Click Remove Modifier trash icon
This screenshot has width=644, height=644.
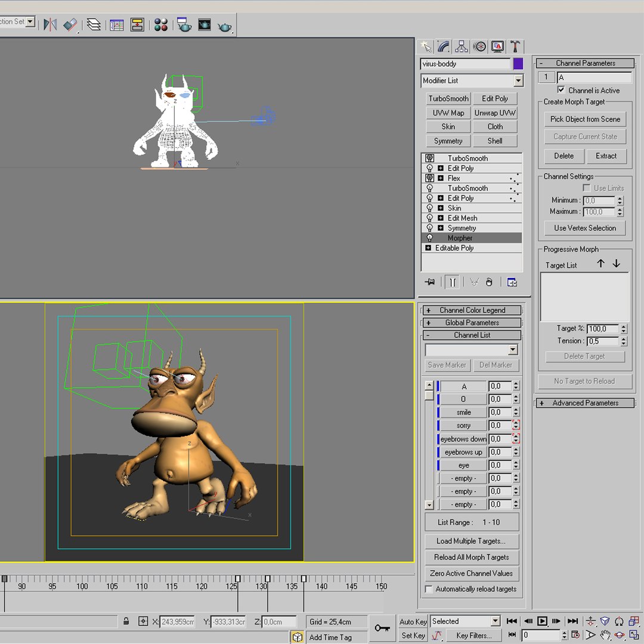pyautogui.click(x=489, y=282)
